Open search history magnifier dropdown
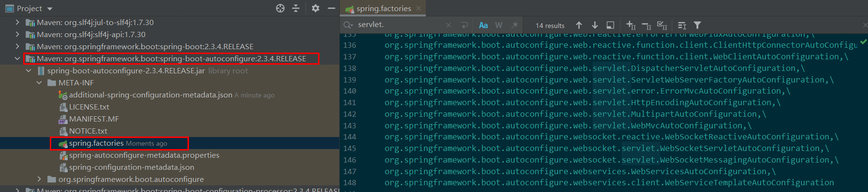 click(x=348, y=25)
